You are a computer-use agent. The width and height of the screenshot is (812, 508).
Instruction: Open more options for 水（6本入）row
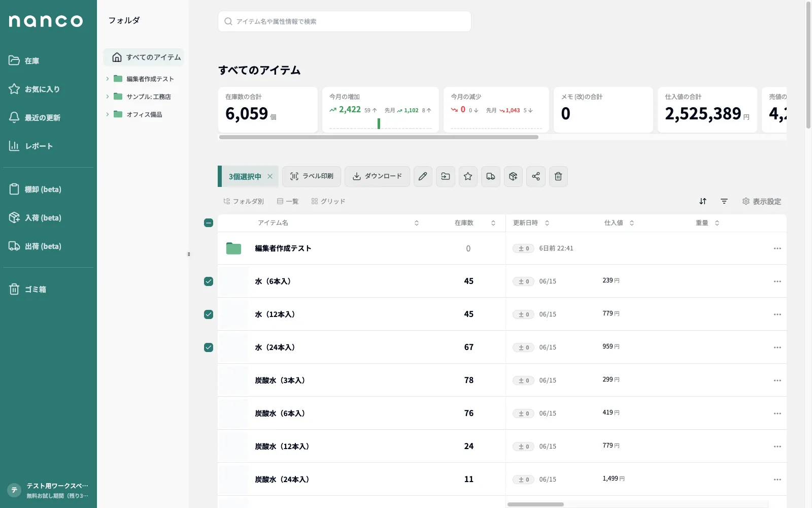pos(777,281)
